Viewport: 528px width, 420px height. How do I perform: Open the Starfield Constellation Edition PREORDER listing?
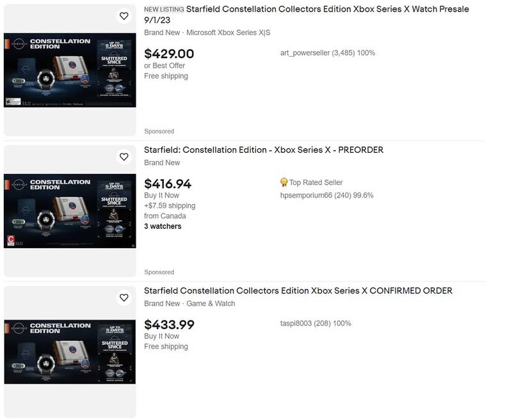click(263, 149)
